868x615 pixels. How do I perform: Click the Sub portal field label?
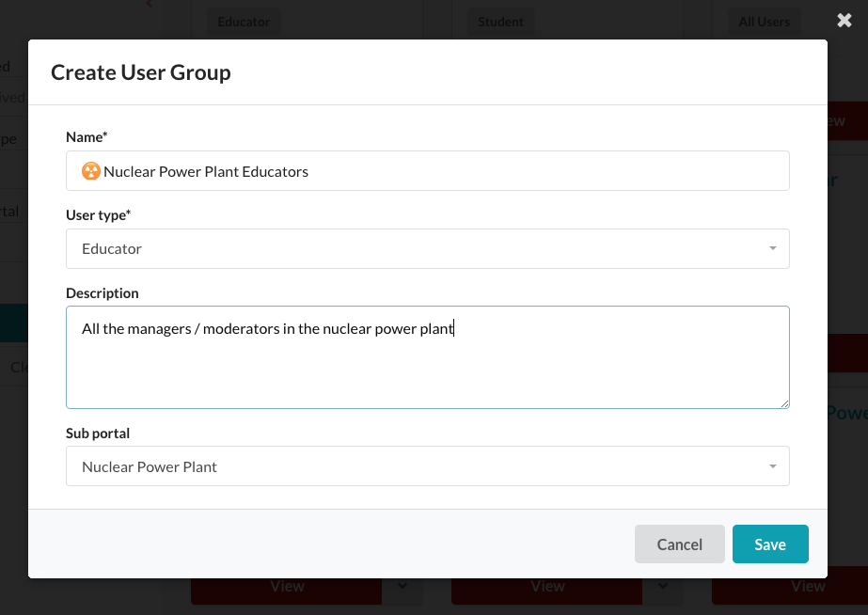point(98,434)
